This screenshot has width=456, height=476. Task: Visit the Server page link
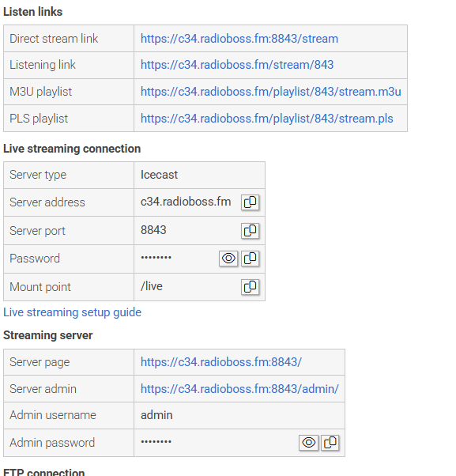coord(220,362)
